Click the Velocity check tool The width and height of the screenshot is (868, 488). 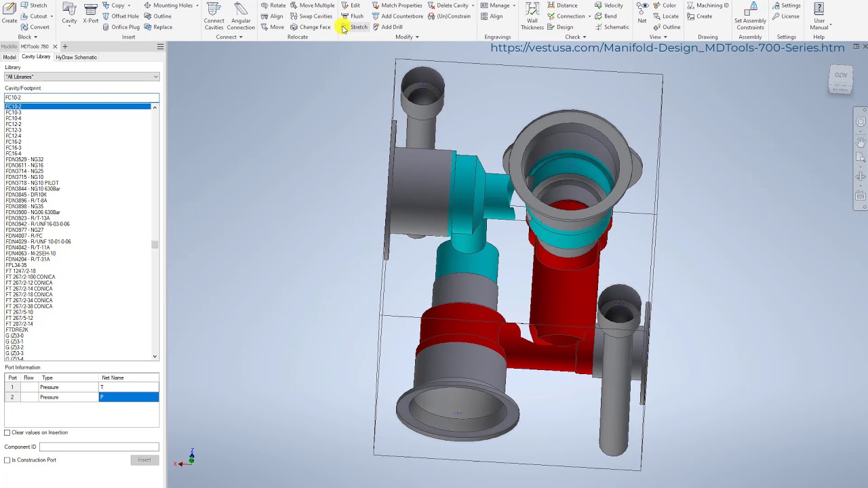(609, 5)
